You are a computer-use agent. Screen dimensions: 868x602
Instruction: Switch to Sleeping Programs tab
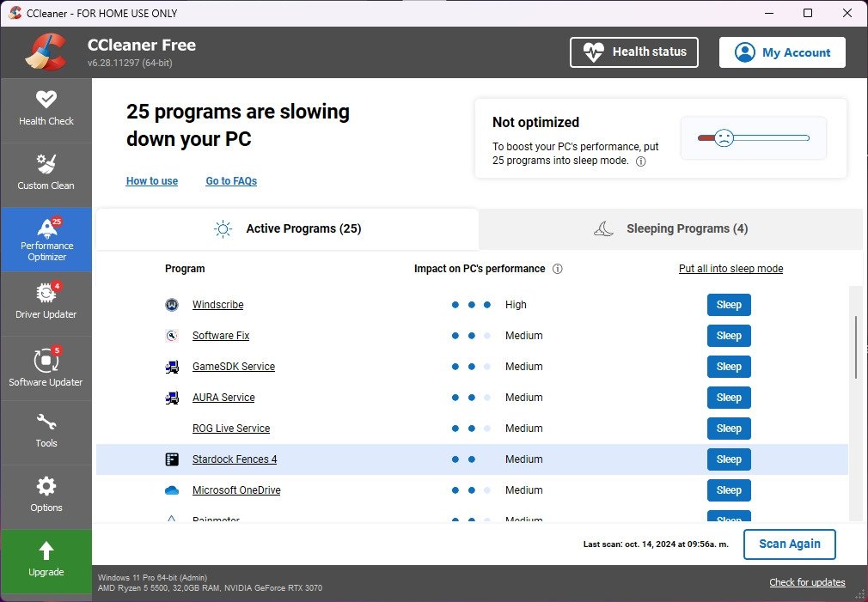click(670, 229)
